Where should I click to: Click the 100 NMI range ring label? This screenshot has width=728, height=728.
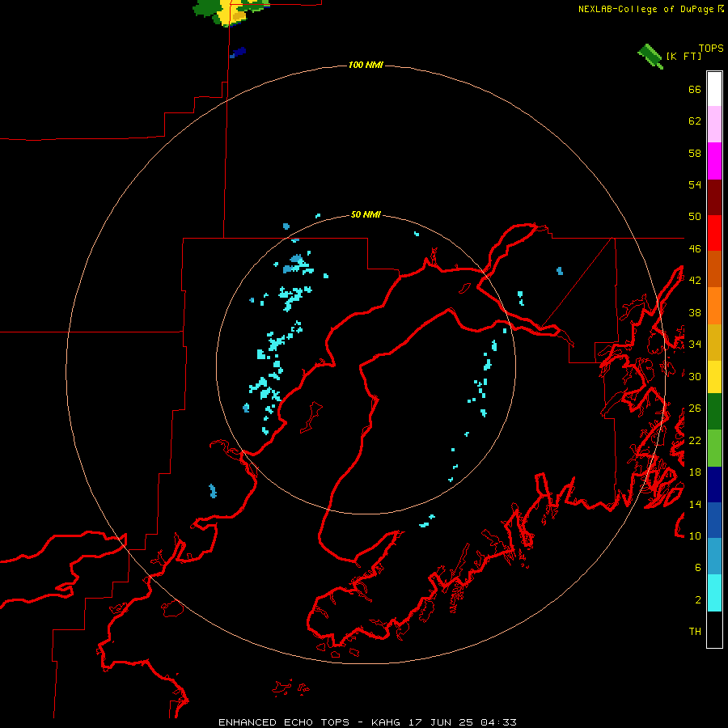coord(366,65)
